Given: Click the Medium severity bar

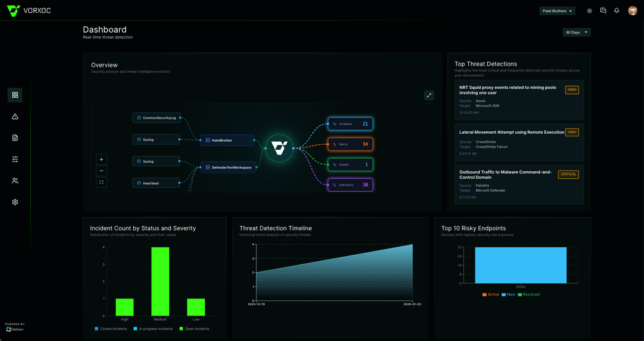Looking at the screenshot, I should tap(160, 281).
